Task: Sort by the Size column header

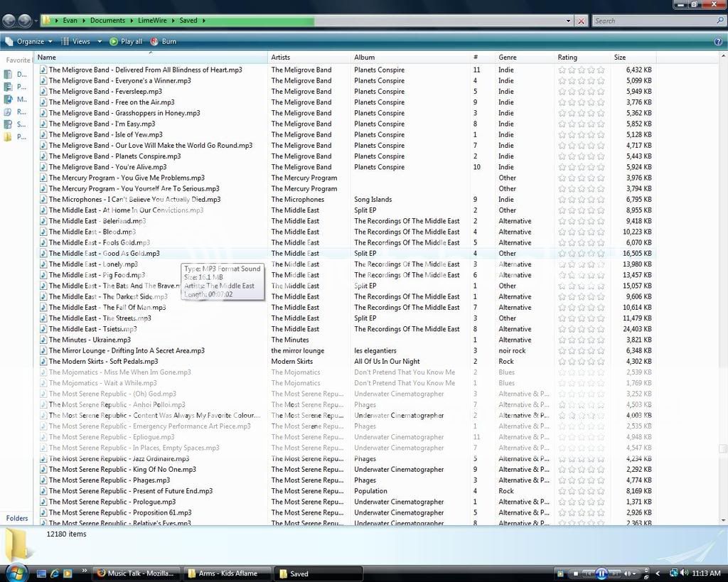Action: 633,57
